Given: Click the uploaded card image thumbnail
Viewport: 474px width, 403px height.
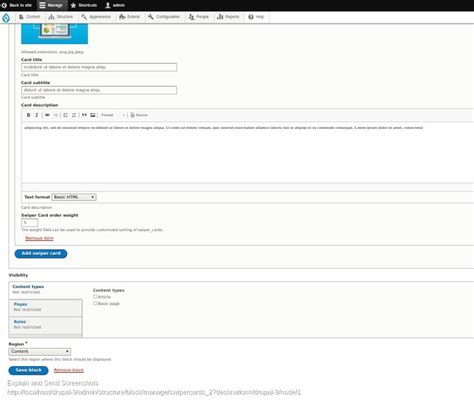Looking at the screenshot, I should [54, 34].
